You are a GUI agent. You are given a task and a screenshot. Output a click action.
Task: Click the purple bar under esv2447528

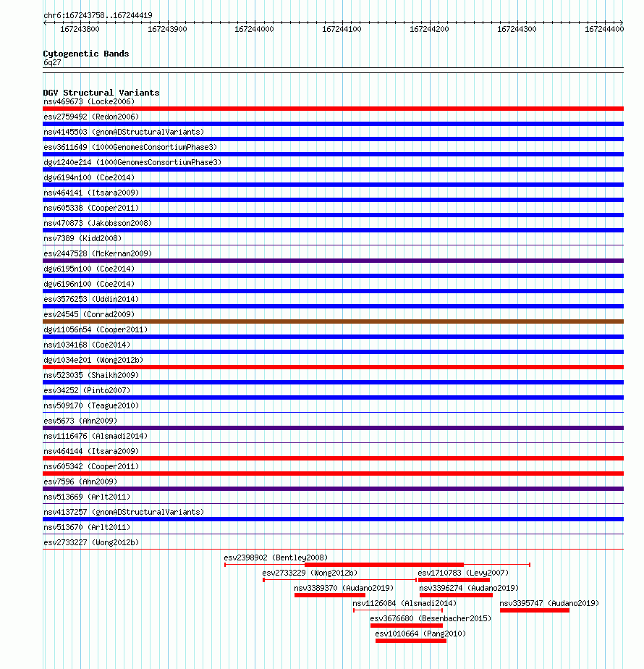click(x=333, y=261)
